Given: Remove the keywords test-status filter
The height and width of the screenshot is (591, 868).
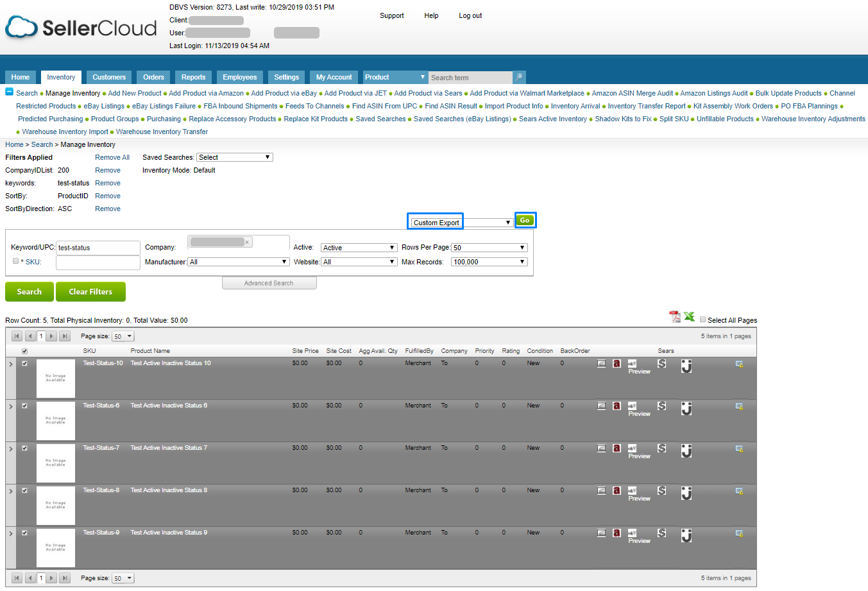Looking at the screenshot, I should [108, 183].
